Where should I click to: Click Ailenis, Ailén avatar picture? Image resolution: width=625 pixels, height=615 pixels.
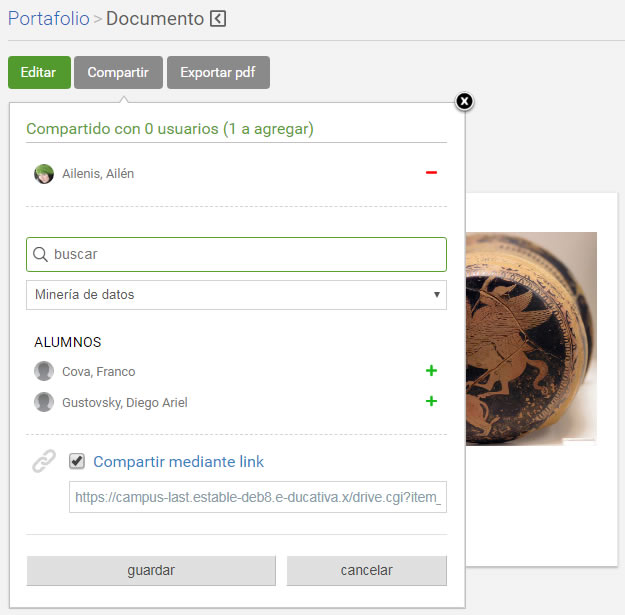point(44,174)
